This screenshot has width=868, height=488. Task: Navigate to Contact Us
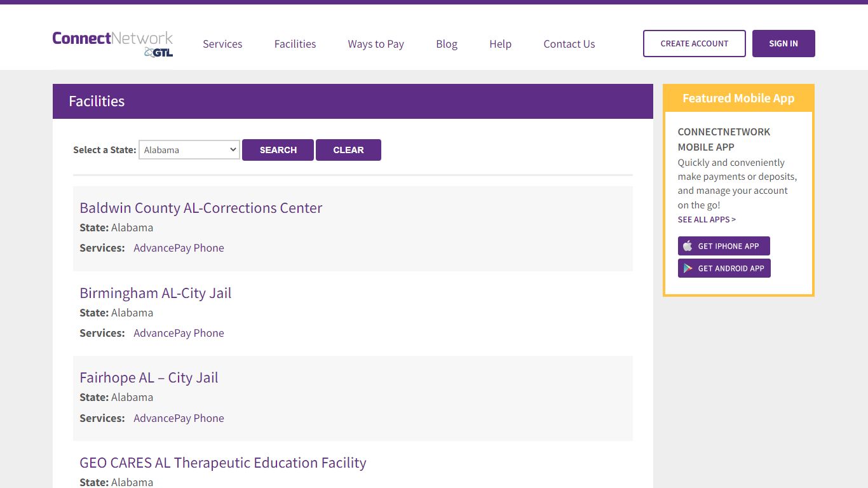[x=569, y=44]
